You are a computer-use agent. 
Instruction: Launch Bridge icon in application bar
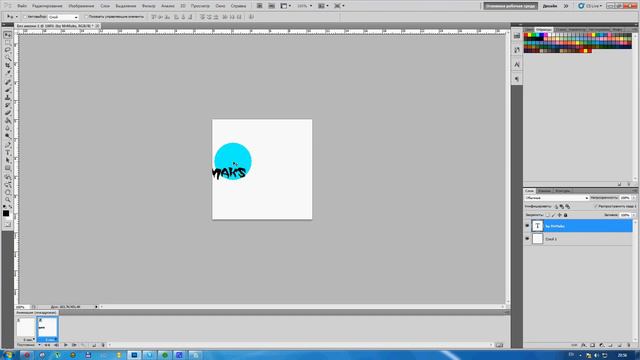(259, 6)
